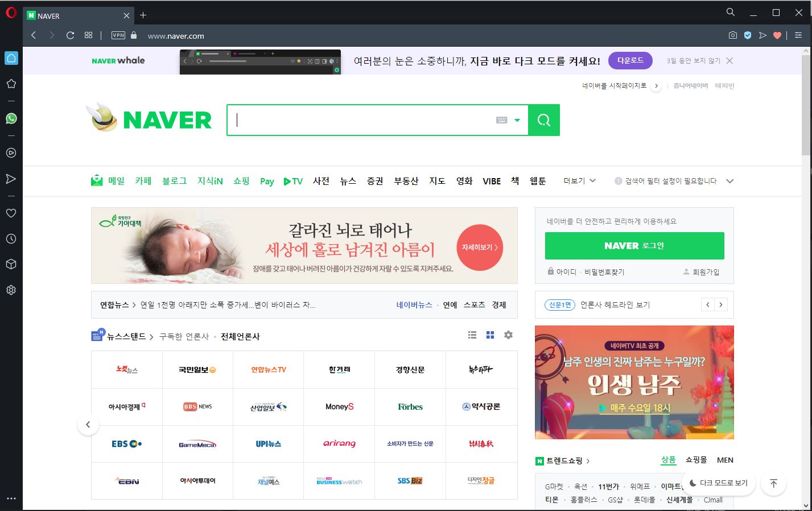812x511 pixels.
Task: Expand search autocomplete dropdown arrow
Action: click(x=517, y=120)
